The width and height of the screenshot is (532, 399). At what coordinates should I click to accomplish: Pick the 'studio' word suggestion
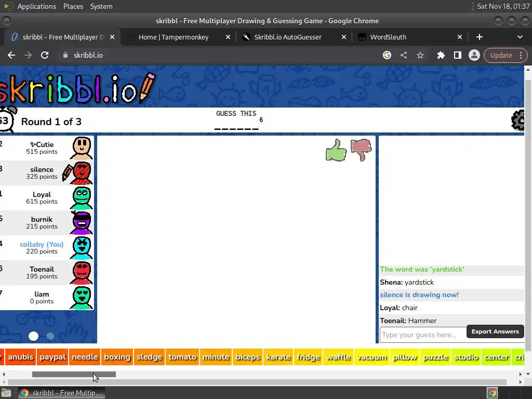coord(466,357)
